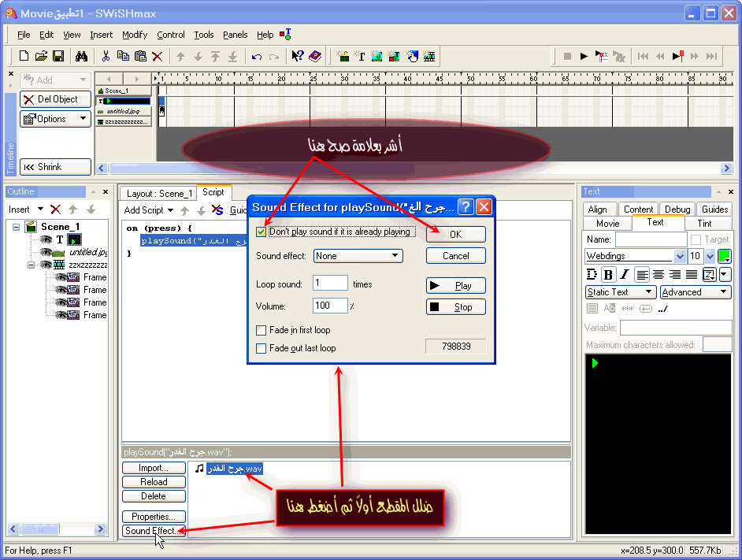742x560 pixels.
Task: Click the Import... button
Action: (x=154, y=468)
